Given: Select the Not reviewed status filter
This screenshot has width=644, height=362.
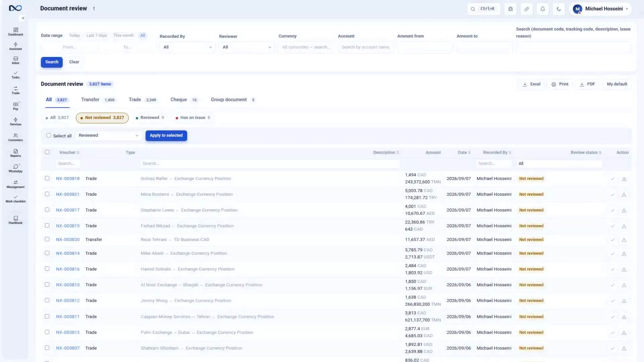Looking at the screenshot, I should (x=102, y=118).
